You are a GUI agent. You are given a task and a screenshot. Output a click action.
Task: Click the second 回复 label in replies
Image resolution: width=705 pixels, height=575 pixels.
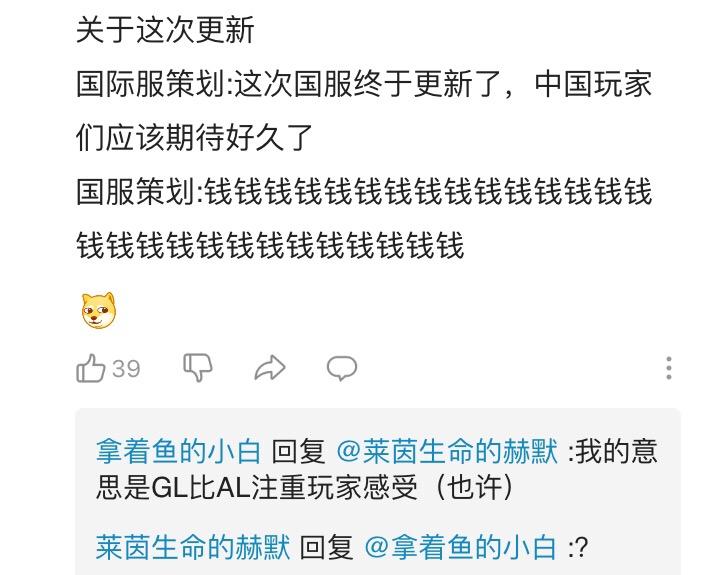326,547
